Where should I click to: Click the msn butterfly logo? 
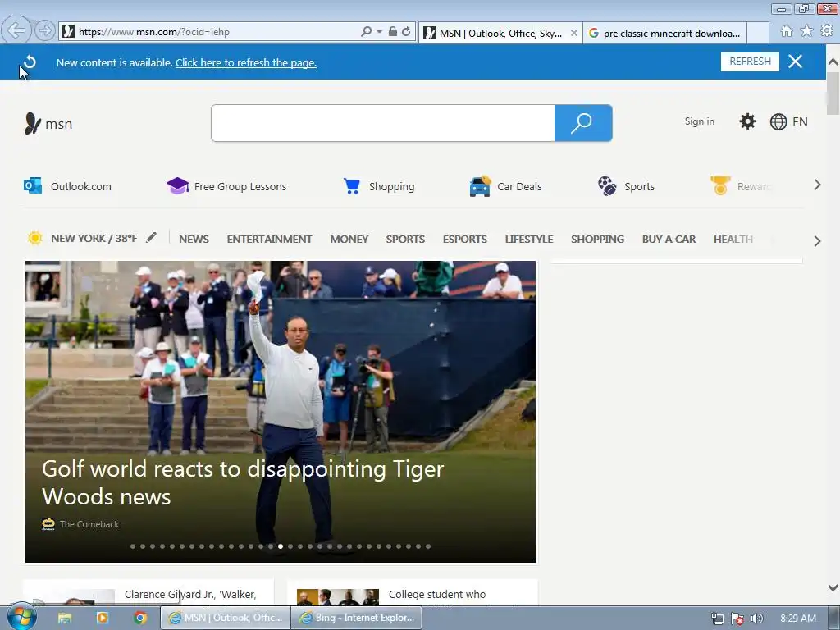pyautogui.click(x=48, y=124)
